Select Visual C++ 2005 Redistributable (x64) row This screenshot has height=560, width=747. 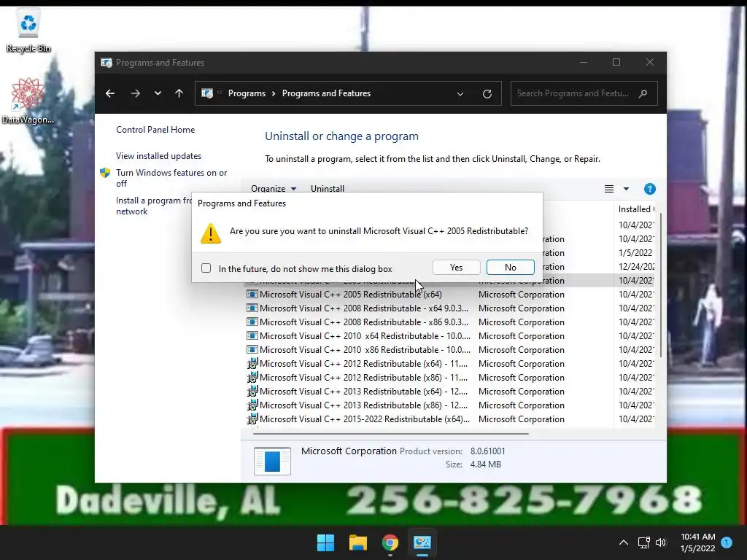point(450,295)
